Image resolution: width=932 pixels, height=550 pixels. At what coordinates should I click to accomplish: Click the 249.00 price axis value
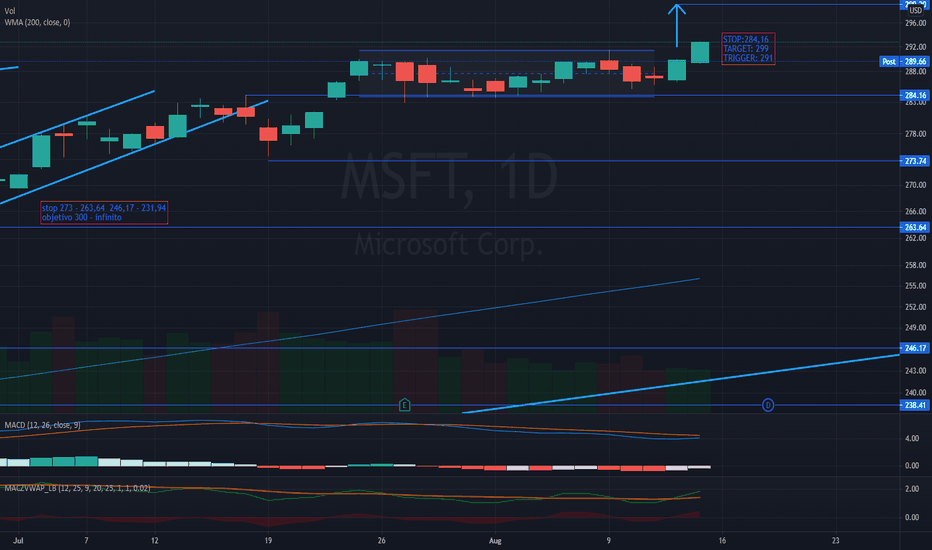[x=915, y=328]
